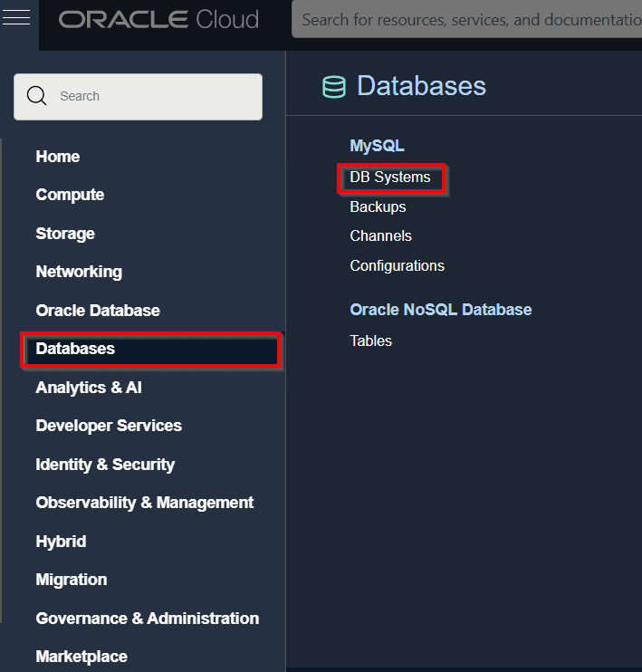Screen dimensions: 642x672
Task: Open MySQL Channels
Action: [x=381, y=235]
